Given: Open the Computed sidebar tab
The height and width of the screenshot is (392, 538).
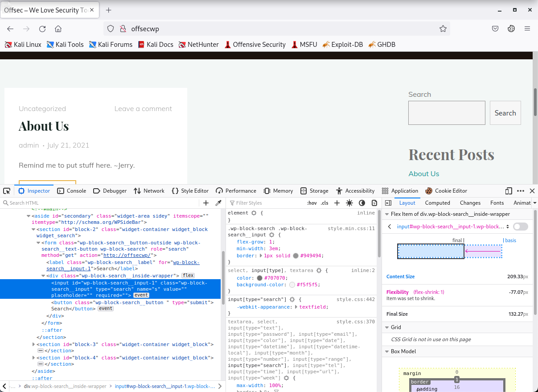Looking at the screenshot, I should [437, 203].
